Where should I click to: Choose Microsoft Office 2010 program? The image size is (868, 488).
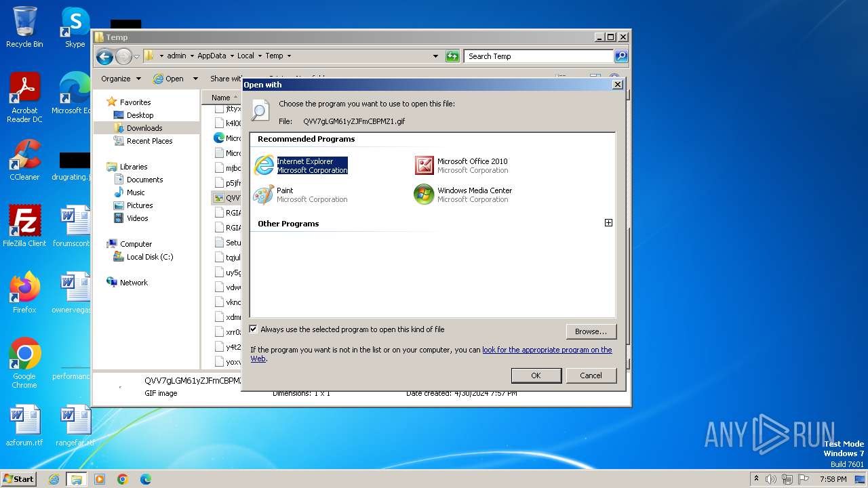tap(462, 165)
